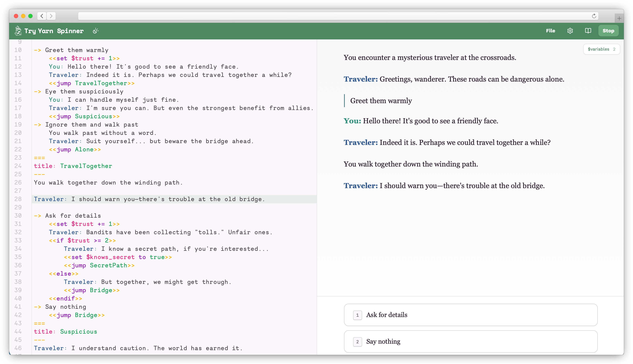
Task: Click output line 'You: Hello there!'
Action: pos(421,121)
